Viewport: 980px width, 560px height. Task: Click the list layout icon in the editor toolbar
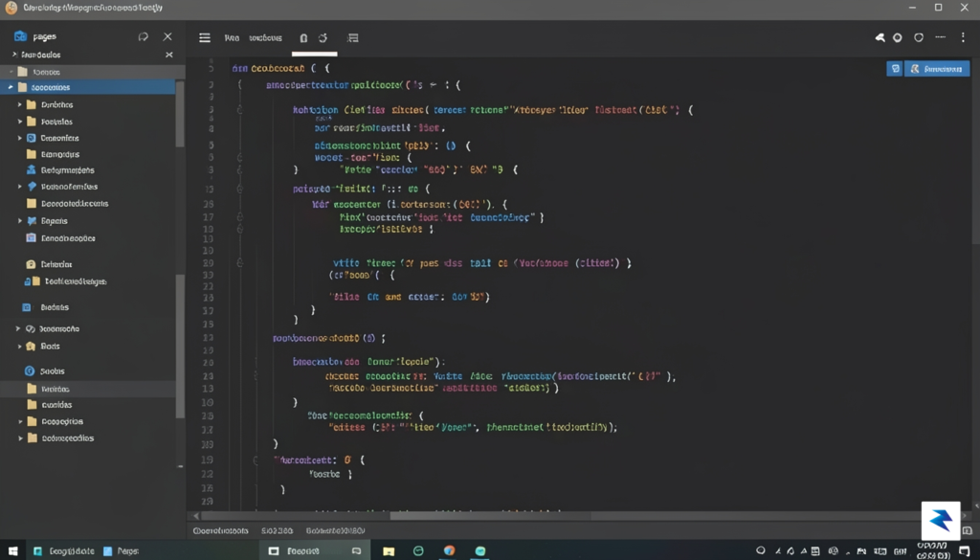coord(352,38)
